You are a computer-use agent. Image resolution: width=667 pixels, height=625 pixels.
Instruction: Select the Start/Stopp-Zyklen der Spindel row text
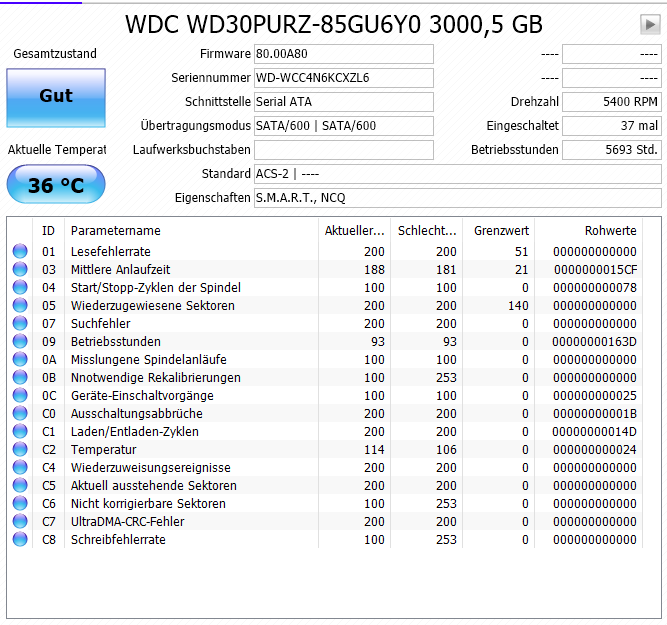pyautogui.click(x=156, y=288)
